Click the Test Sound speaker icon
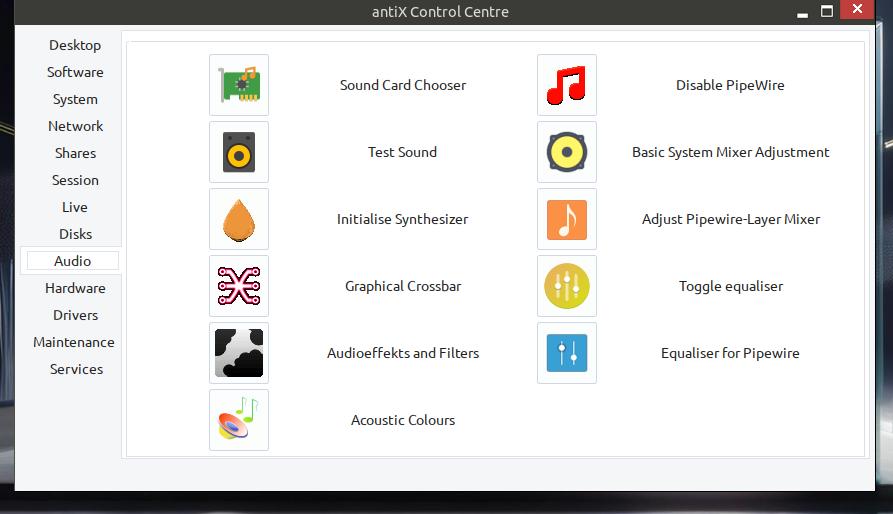Image resolution: width=893 pixels, height=514 pixels. (239, 152)
